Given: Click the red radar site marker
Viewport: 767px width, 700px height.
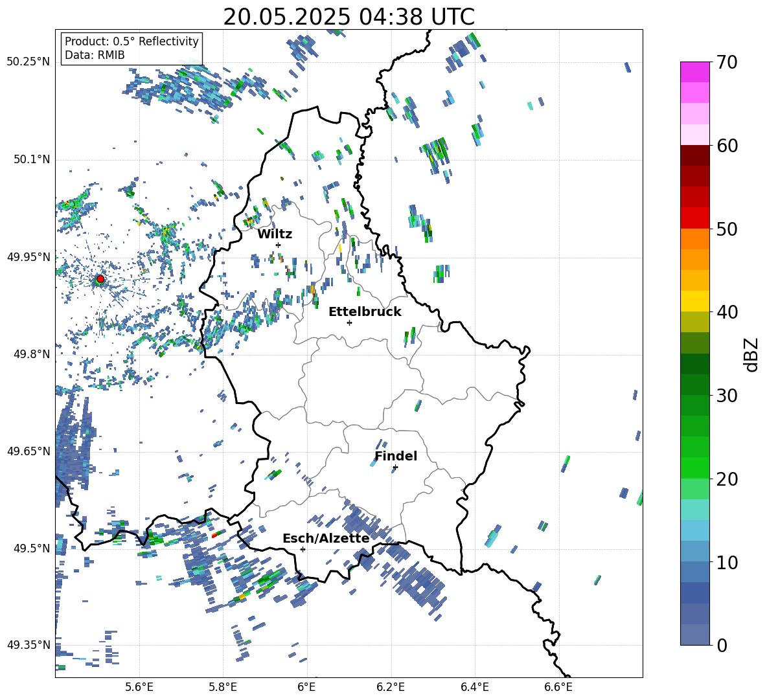Looking at the screenshot, I should (100, 278).
